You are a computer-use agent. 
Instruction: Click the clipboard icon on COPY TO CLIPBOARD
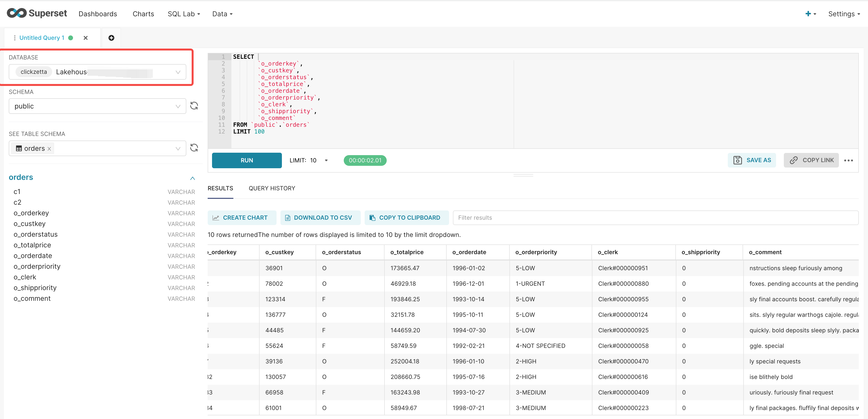click(x=372, y=218)
